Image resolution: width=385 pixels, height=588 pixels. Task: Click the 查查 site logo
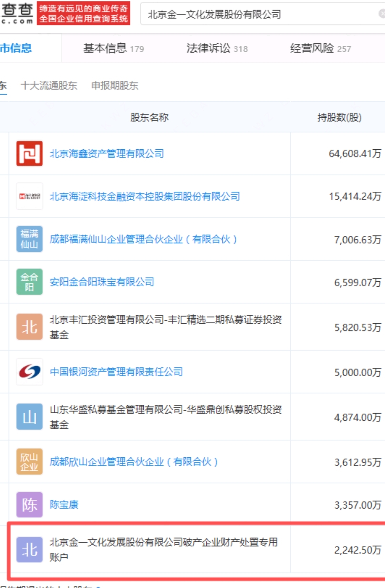17,13
